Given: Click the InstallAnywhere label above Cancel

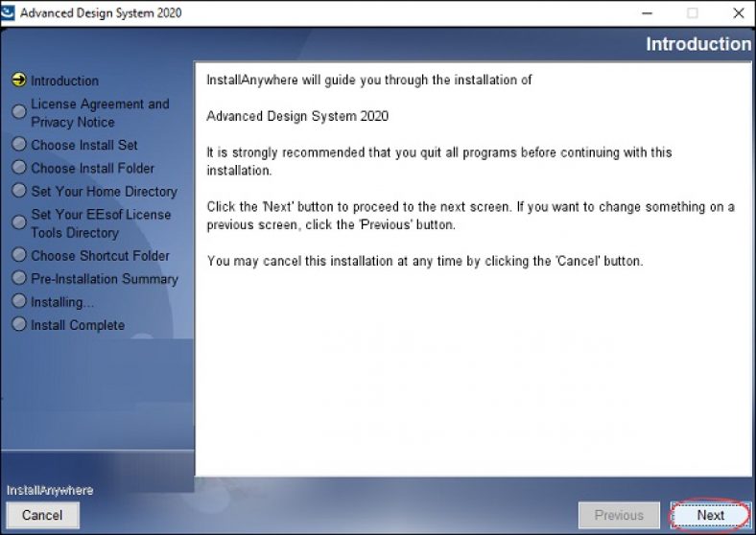Looking at the screenshot, I should coord(50,490).
